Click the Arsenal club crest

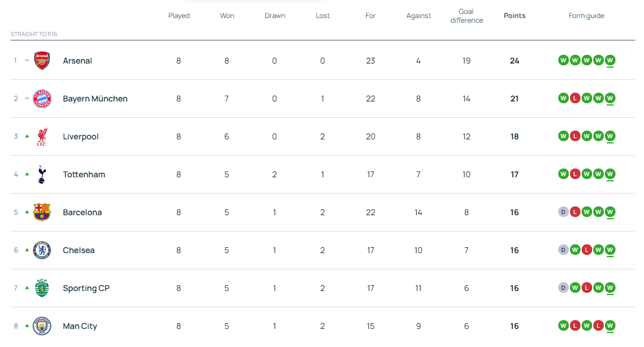pos(42,61)
